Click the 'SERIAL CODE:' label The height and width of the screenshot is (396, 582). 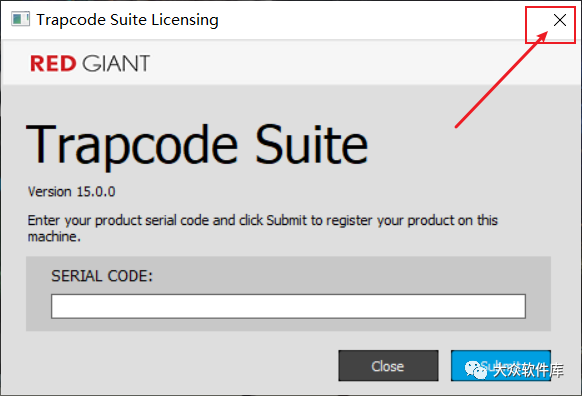102,276
